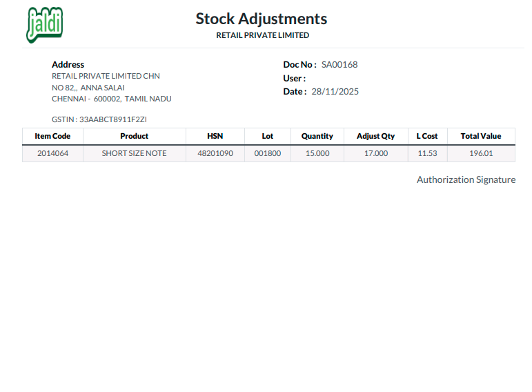Select L cost value 11.53
The height and width of the screenshot is (392, 532).
click(x=427, y=153)
